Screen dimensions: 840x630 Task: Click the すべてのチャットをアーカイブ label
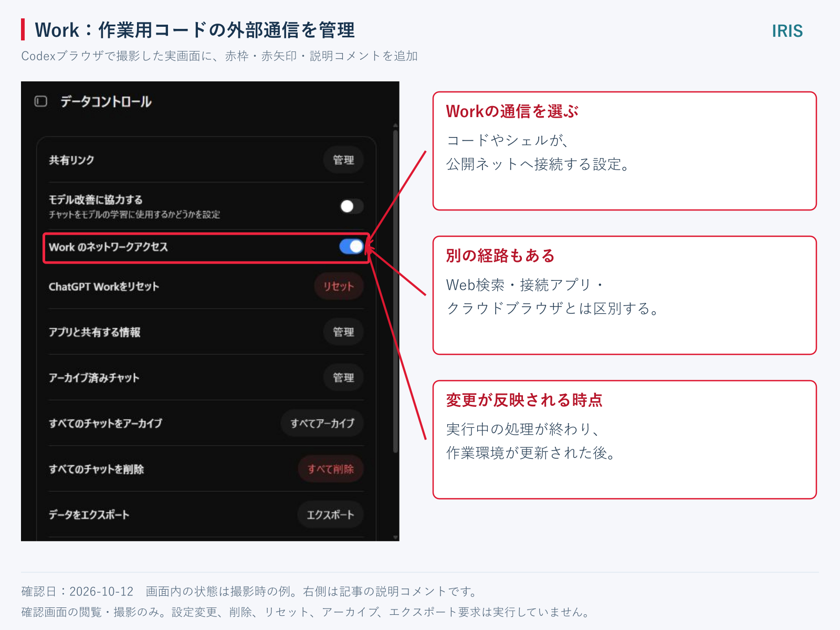[x=106, y=423]
